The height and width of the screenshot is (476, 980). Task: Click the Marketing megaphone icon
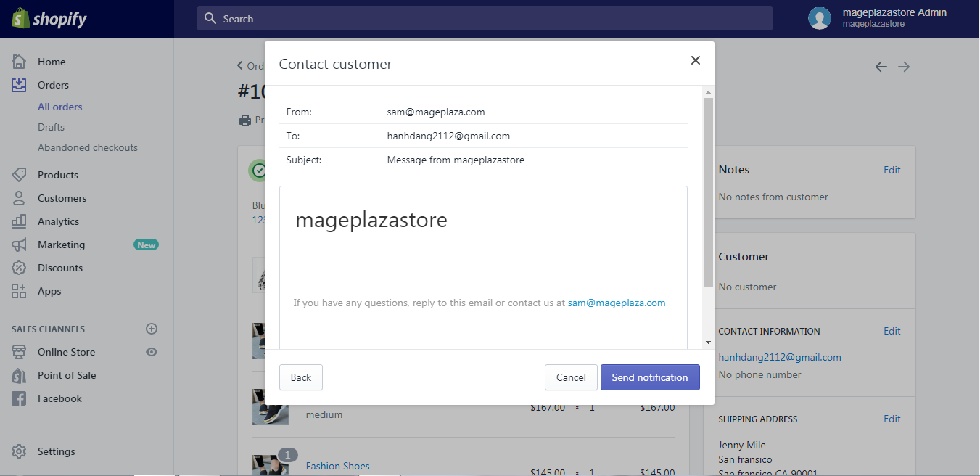(19, 245)
